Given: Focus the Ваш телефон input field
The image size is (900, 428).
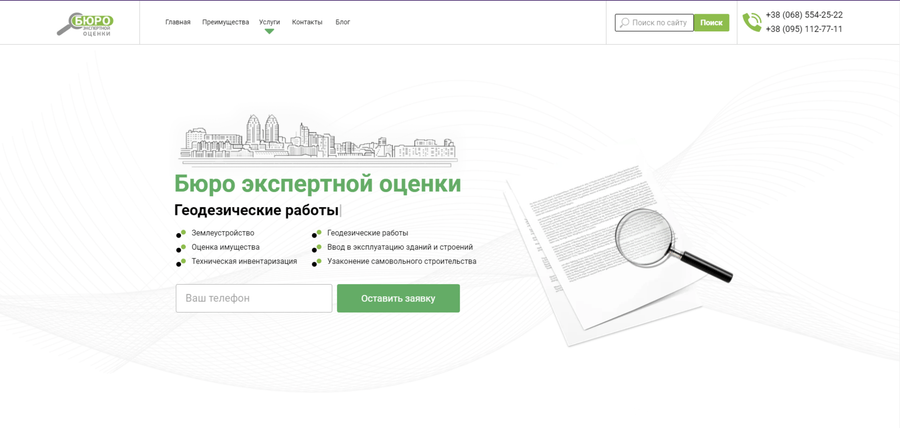Looking at the screenshot, I should (254, 298).
